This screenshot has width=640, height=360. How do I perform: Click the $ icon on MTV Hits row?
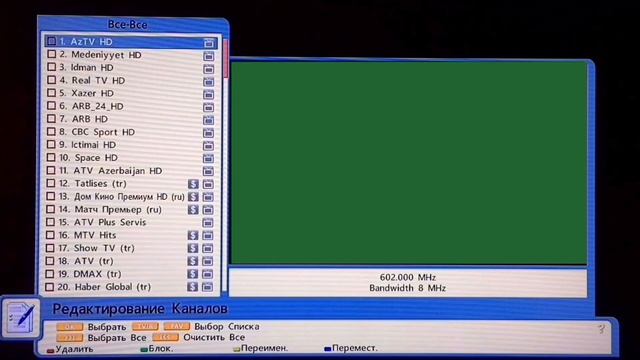(193, 236)
